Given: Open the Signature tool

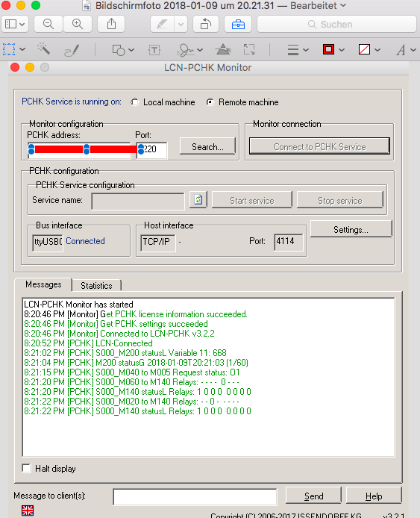Looking at the screenshot, I should point(185,50).
